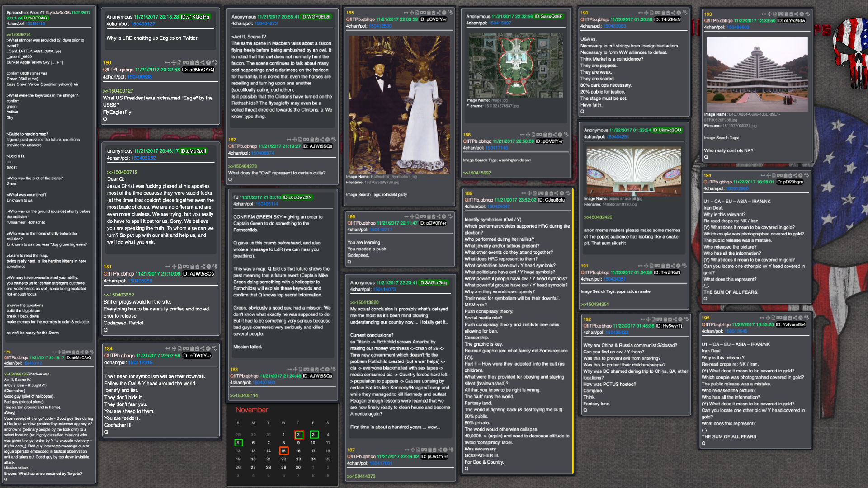Open 4chan/pol link 150412500

(x=380, y=26)
